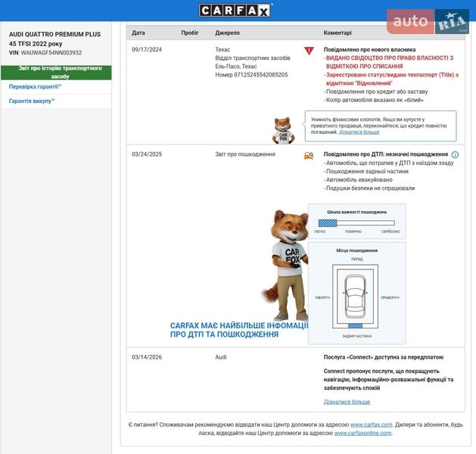This screenshot has height=454, width=476.
Task: Click the Пробіг column header
Action: [x=190, y=33]
